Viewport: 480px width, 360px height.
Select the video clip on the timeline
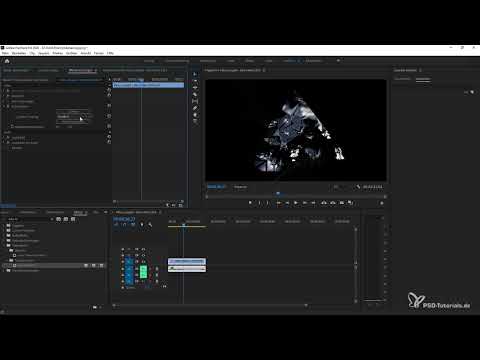pyautogui.click(x=187, y=261)
